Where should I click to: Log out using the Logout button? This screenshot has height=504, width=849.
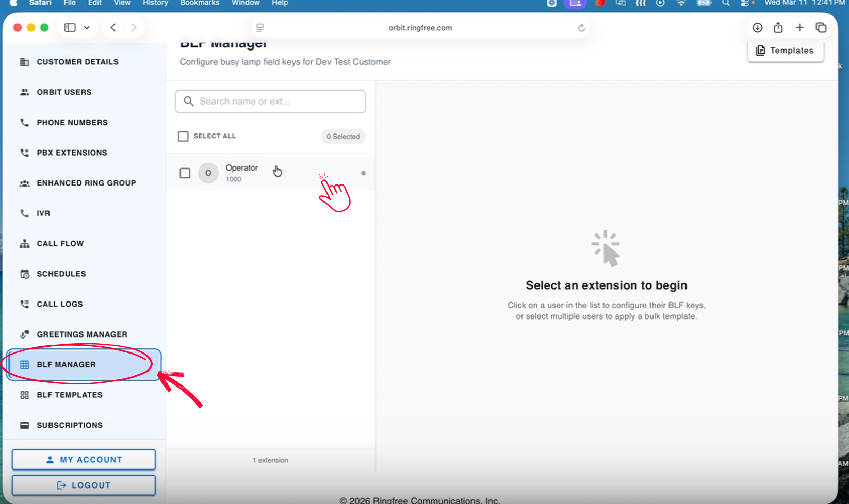[84, 485]
